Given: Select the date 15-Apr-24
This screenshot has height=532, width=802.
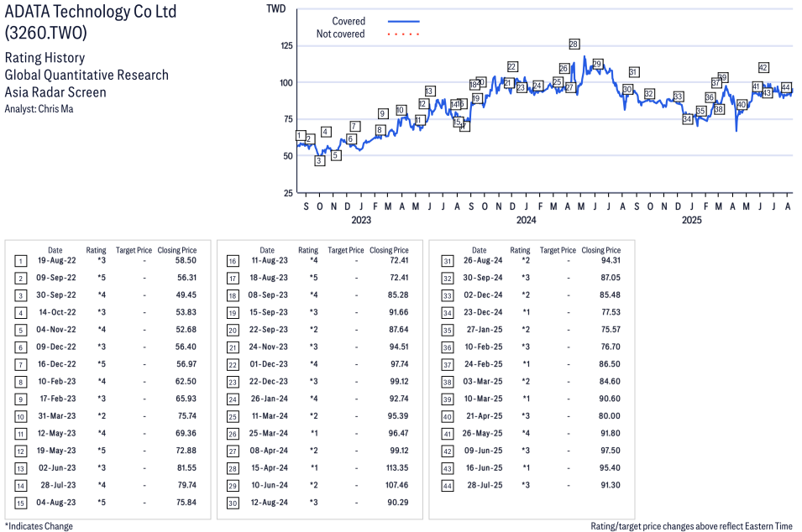Looking at the screenshot, I should 269,467.
